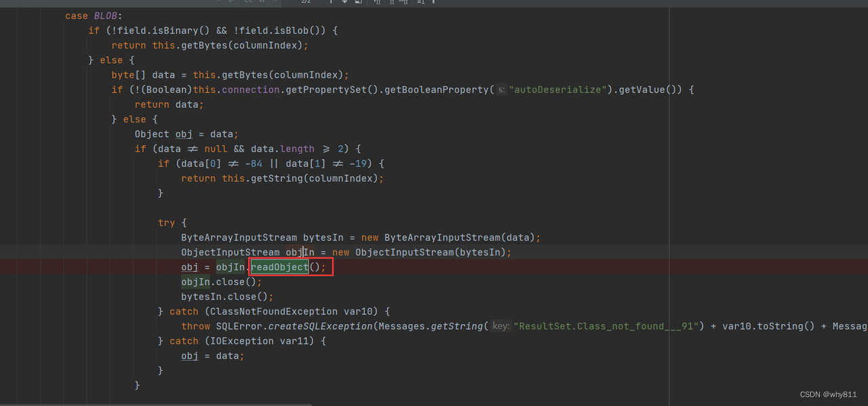Click the objIn variable declaration
Viewport: 868px width, 406px height.
(x=300, y=253)
